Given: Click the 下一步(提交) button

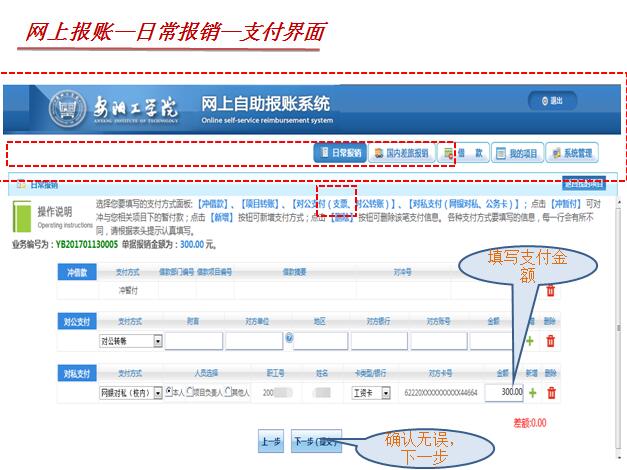Looking at the screenshot, I should coord(316,441).
